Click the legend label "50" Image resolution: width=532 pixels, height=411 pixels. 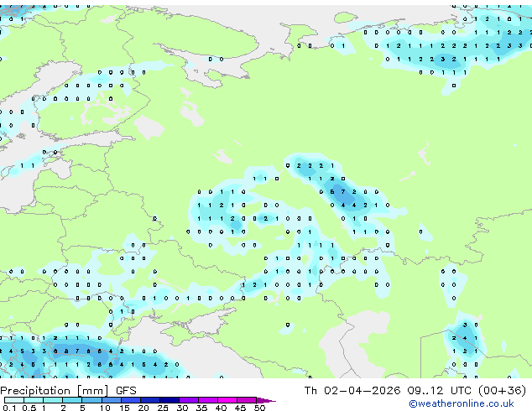pos(260,408)
